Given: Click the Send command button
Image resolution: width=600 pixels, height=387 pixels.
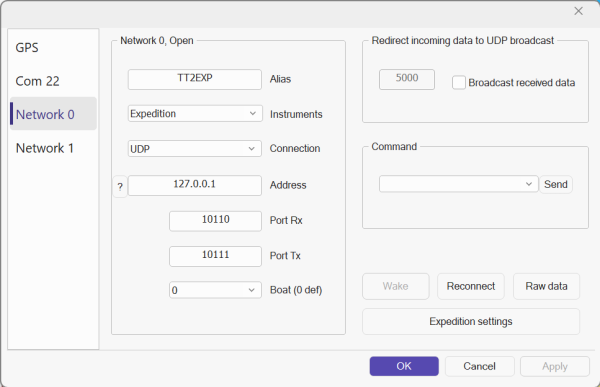Looking at the screenshot, I should [556, 185].
